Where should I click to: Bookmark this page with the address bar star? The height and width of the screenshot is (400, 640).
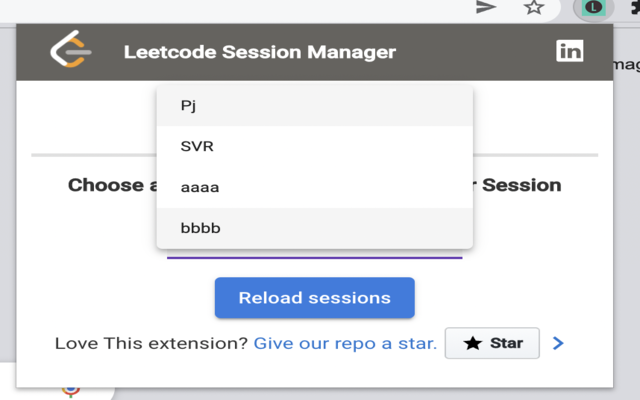[534, 8]
